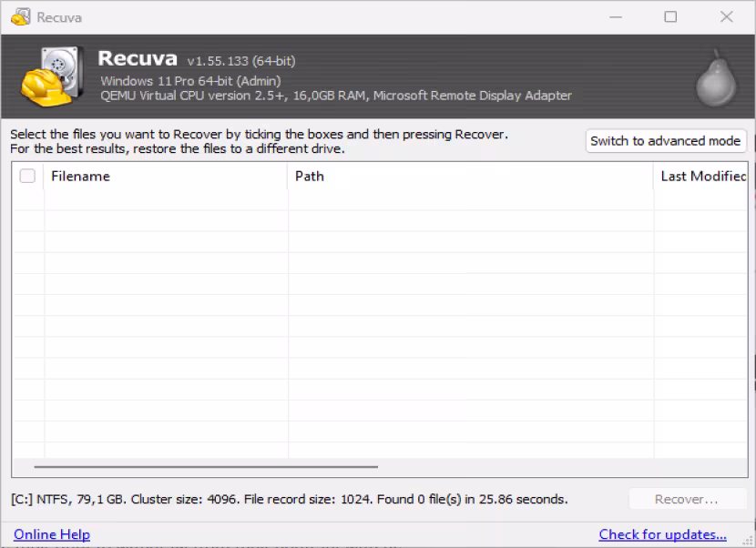Screen dimensions: 756x548
Task: Click the 'v1.55.133 (64-bit)' version text
Action: pyautogui.click(x=241, y=61)
